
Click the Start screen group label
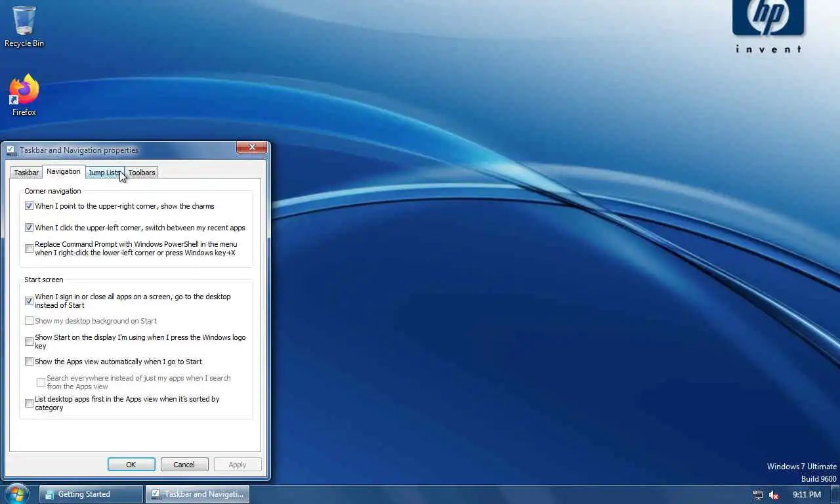[44, 280]
